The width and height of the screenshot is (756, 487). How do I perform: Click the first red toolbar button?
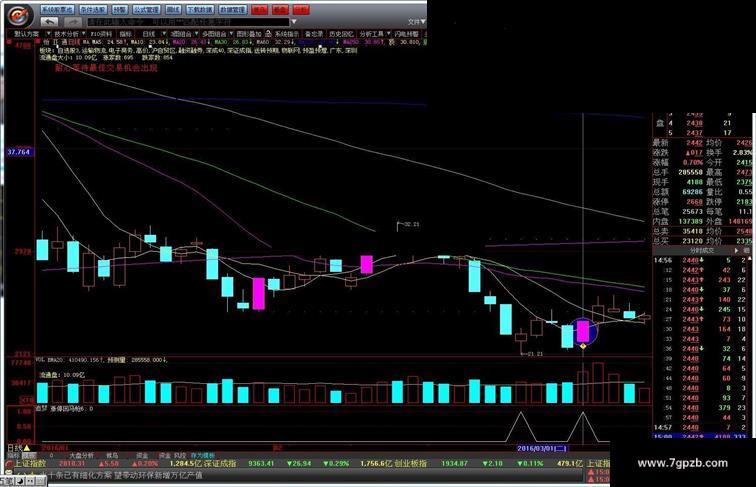coord(259,10)
